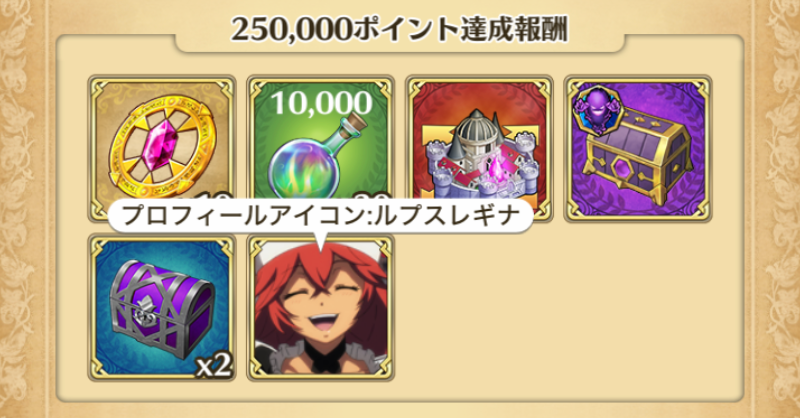Click the tooltip's pointer arrow tip
The width and height of the screenshot is (800, 418).
point(320,248)
